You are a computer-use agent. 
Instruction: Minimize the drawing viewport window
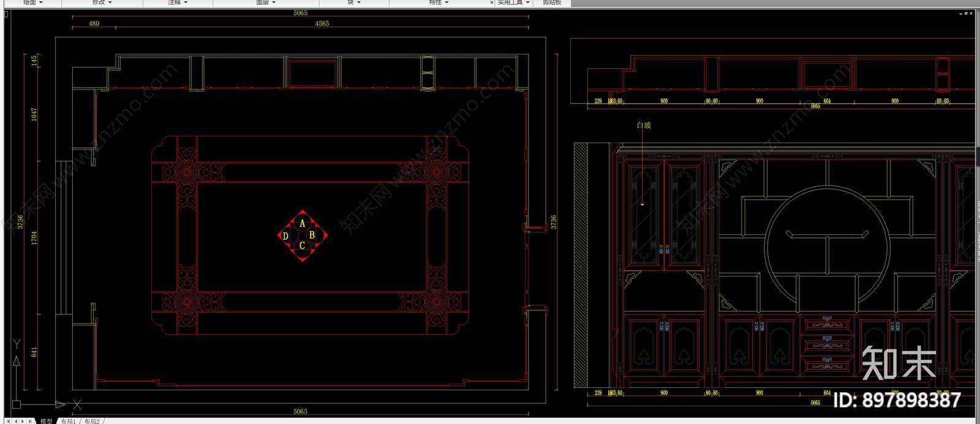(960, 13)
